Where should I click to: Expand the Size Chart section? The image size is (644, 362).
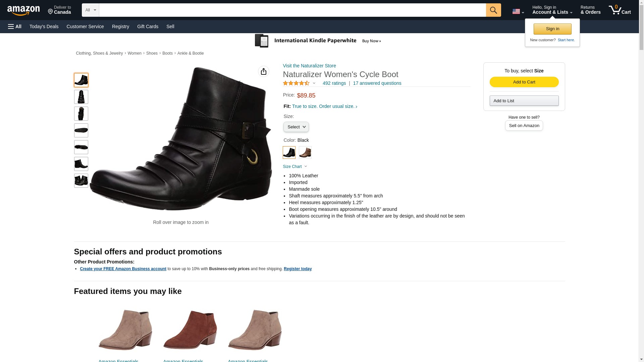point(295,167)
